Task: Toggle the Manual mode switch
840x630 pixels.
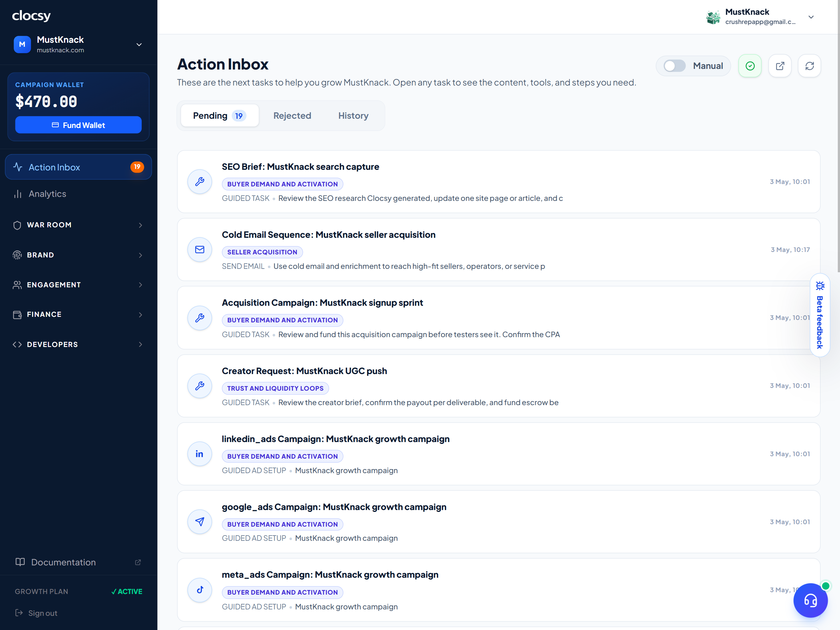Action: [674, 66]
